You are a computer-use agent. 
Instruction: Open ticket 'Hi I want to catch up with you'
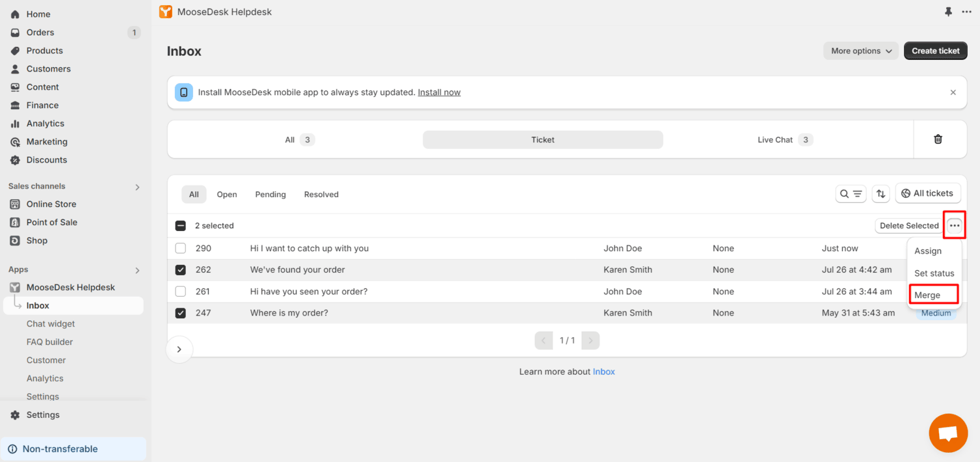pos(310,249)
